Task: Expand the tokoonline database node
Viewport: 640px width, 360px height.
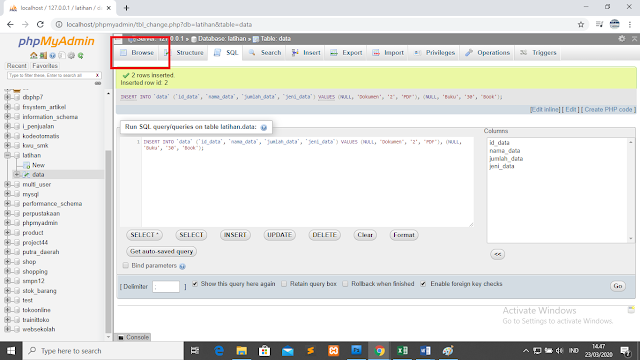Action: [7, 310]
